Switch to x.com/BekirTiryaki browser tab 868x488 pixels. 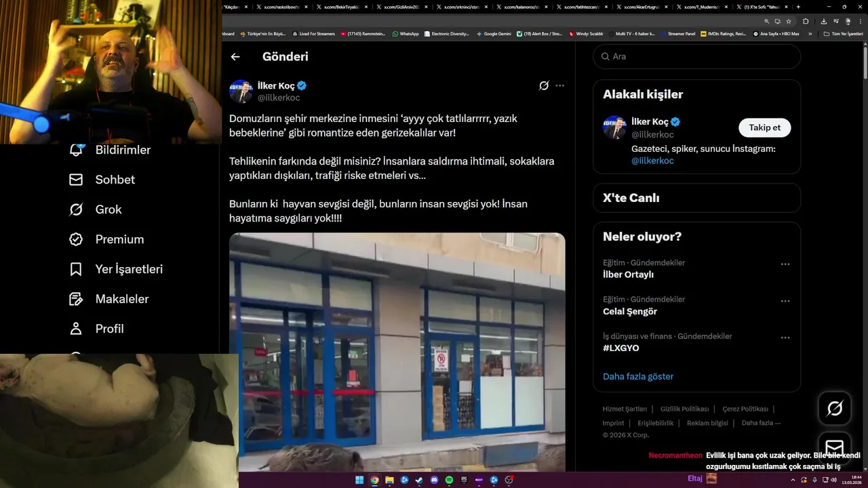342,7
